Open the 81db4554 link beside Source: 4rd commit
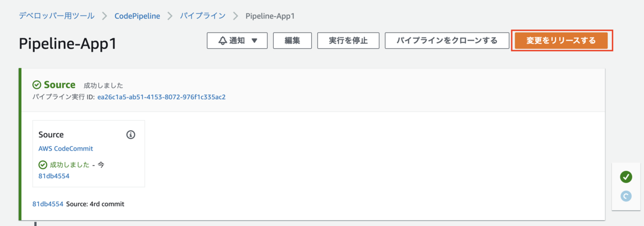Screen dimensions: 644x226 [x=48, y=204]
